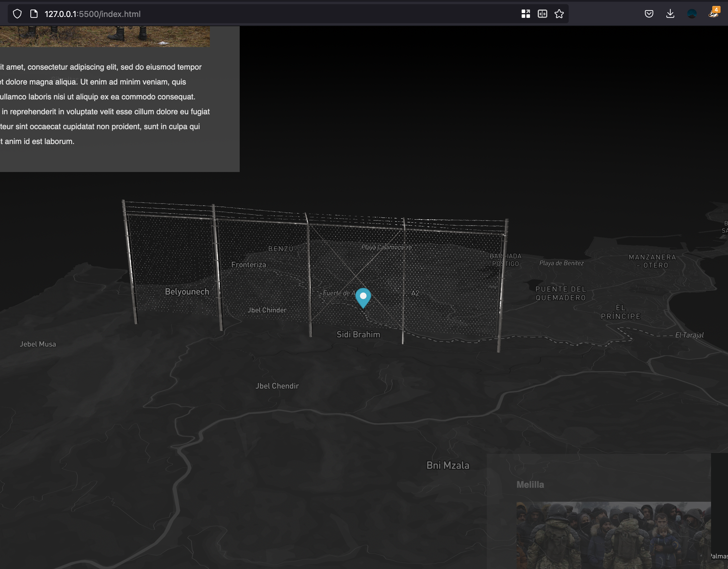
Task: Open the Pocket save icon
Action: click(x=649, y=14)
